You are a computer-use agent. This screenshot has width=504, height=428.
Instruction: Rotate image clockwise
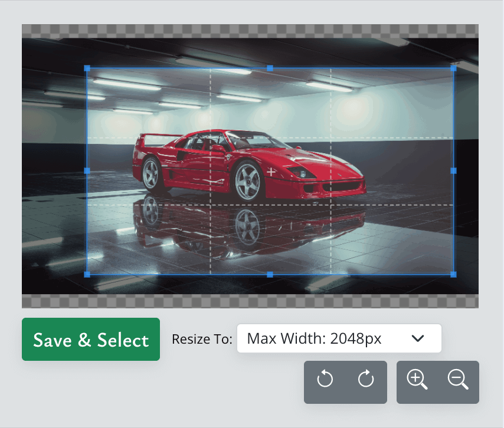tap(366, 379)
